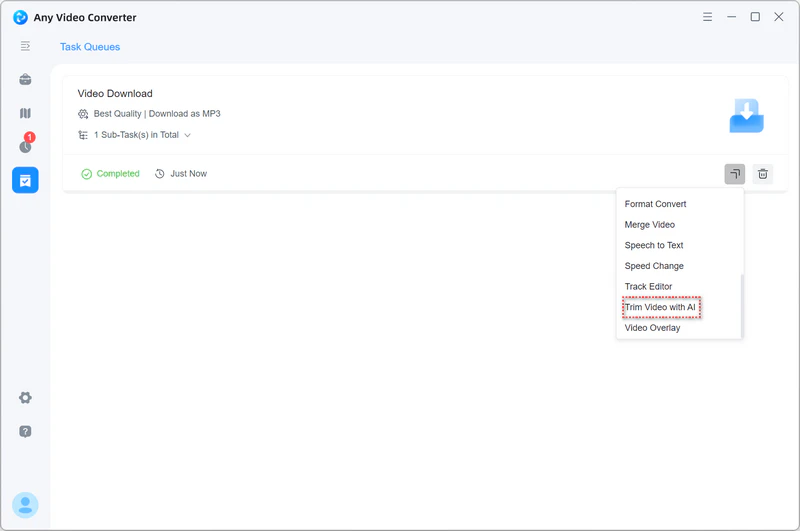Image resolution: width=800 pixels, height=531 pixels.
Task: Collapse the sidebar with the menu icon
Action: 25,46
